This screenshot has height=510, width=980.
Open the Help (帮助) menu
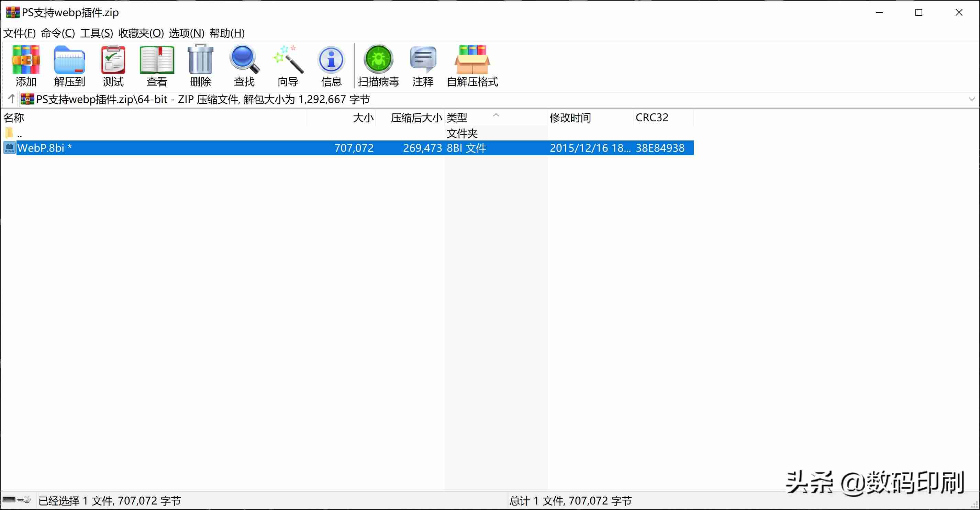[x=227, y=33]
